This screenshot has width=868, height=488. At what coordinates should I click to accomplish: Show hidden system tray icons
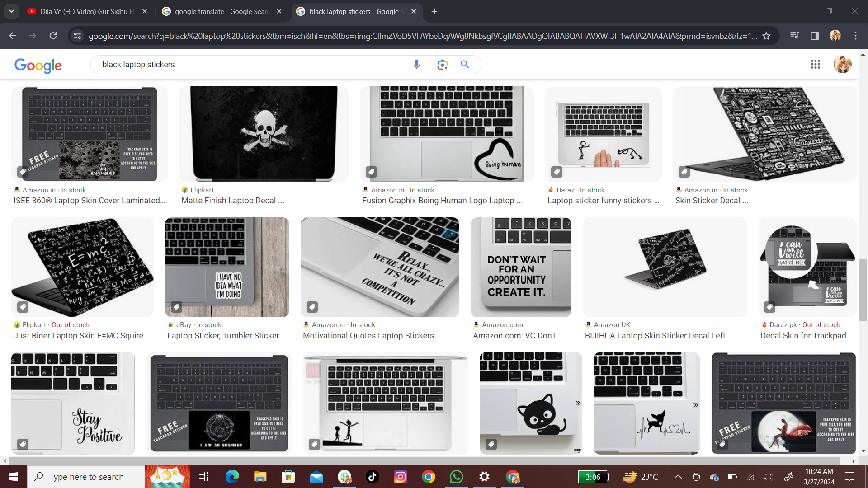tap(678, 477)
